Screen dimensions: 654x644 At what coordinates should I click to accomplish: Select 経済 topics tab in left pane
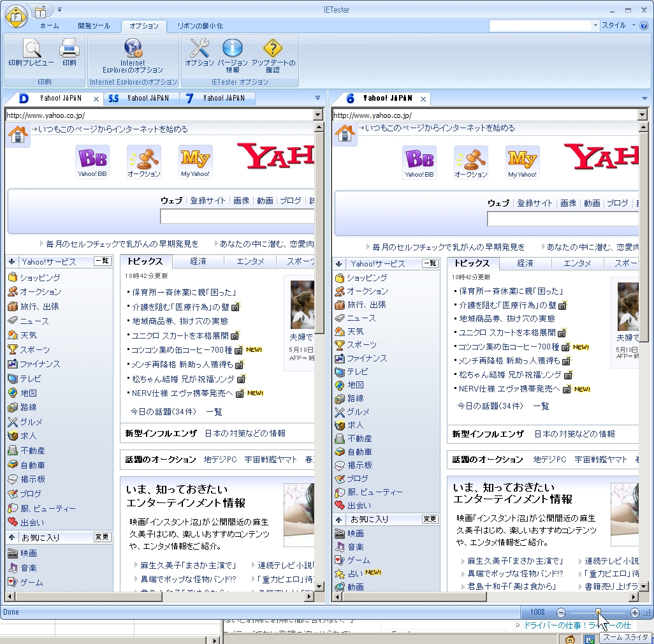(x=198, y=261)
